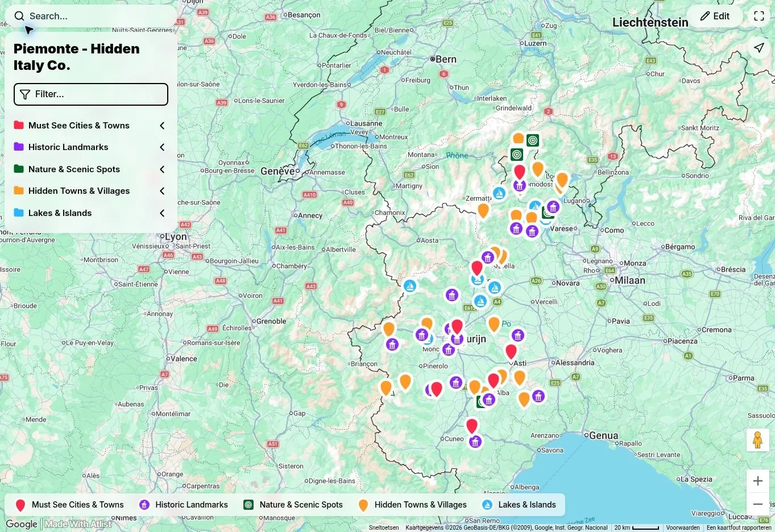Click in the Search field

[91, 16]
